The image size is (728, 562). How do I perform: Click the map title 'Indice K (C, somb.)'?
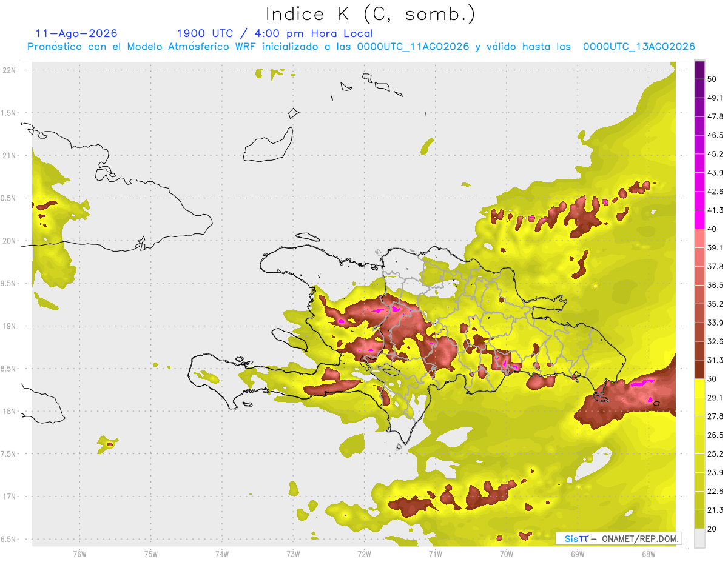click(x=370, y=14)
